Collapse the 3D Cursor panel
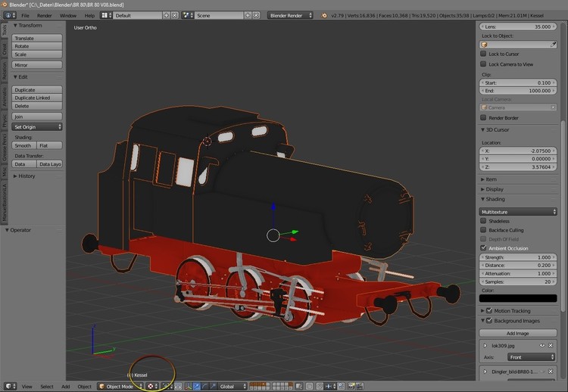Viewport: 568px width, 392px height. pyautogui.click(x=482, y=129)
